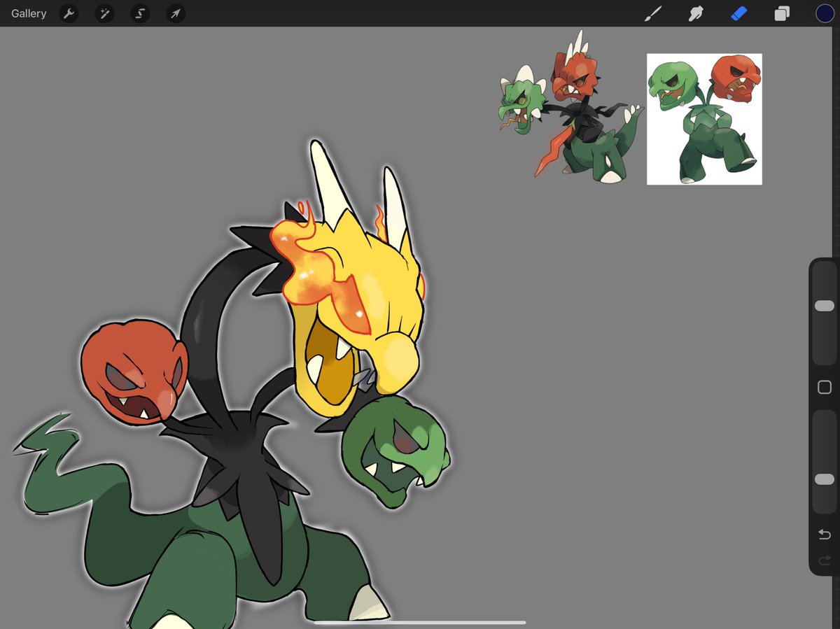Image resolution: width=840 pixels, height=629 pixels.
Task: Select the Smudge tool
Action: point(695,13)
